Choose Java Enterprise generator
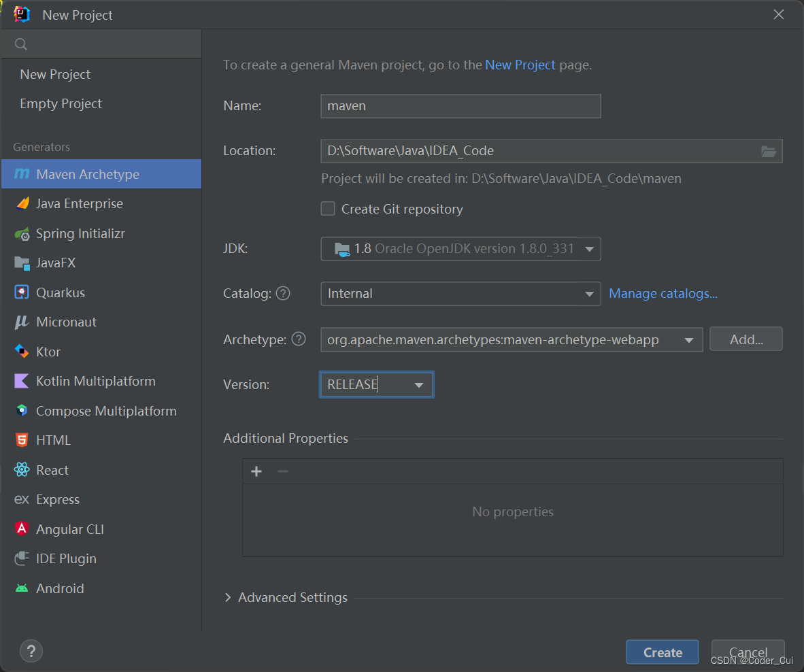This screenshot has width=804, height=672. (x=101, y=203)
